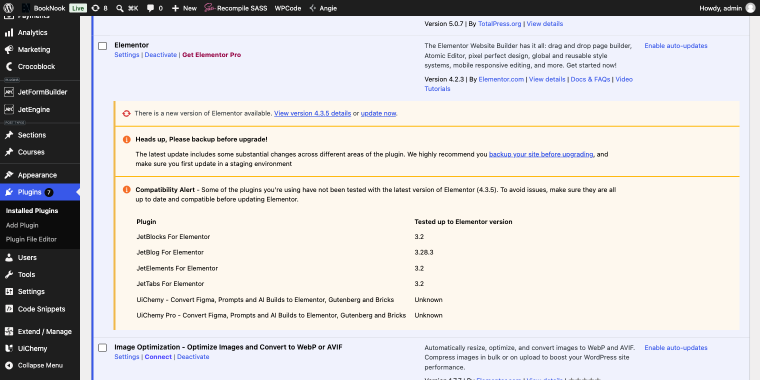Click the Tested up to Elementor version header
This screenshot has width=760, height=380.
463,222
